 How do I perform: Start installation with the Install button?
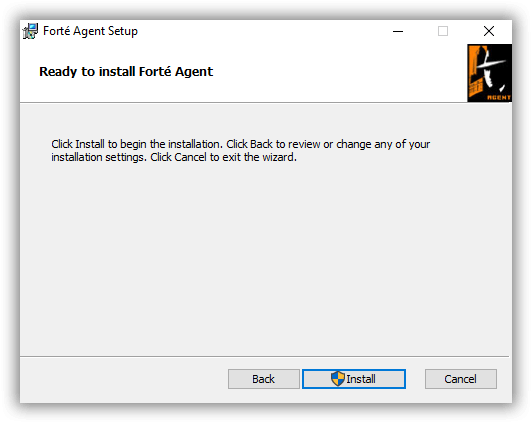tap(354, 379)
